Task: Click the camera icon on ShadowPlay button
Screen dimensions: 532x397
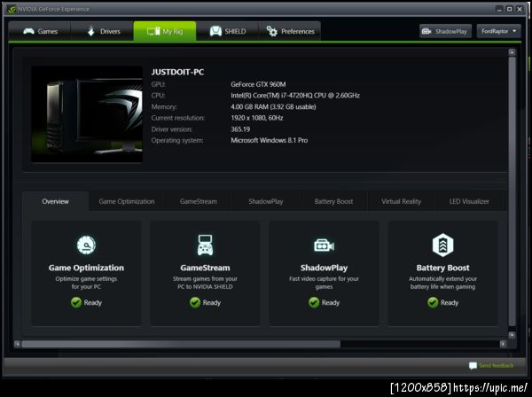Action: (426, 32)
